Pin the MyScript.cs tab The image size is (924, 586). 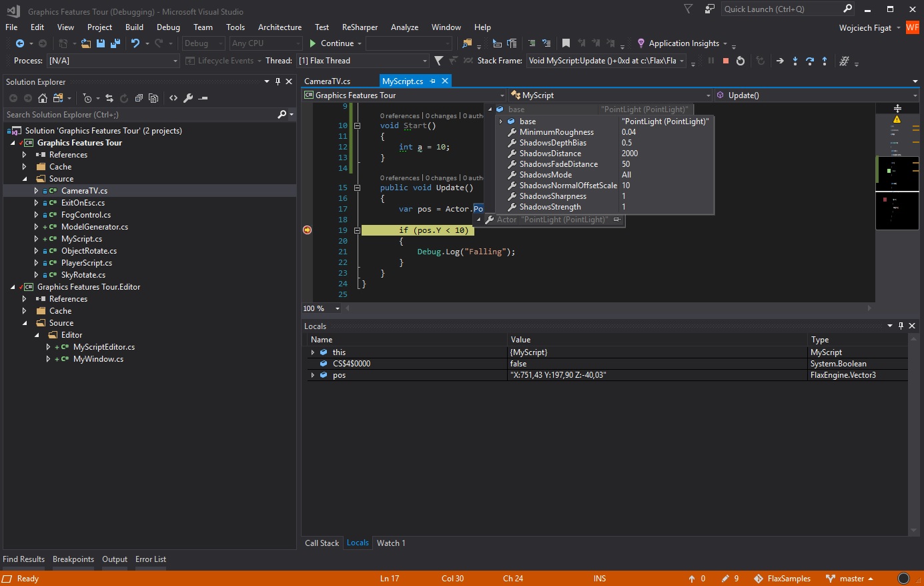pyautogui.click(x=432, y=81)
